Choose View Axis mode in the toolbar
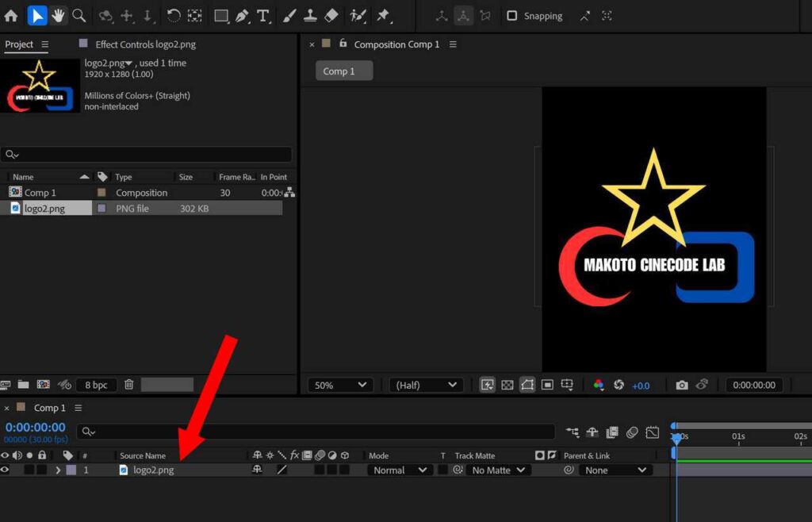812x522 pixels. pos(485,16)
